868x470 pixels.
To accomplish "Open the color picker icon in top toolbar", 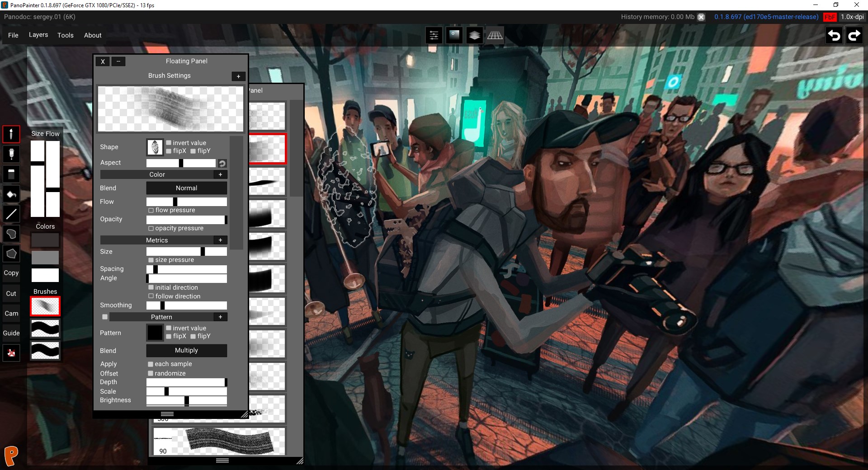I will pyautogui.click(x=454, y=35).
